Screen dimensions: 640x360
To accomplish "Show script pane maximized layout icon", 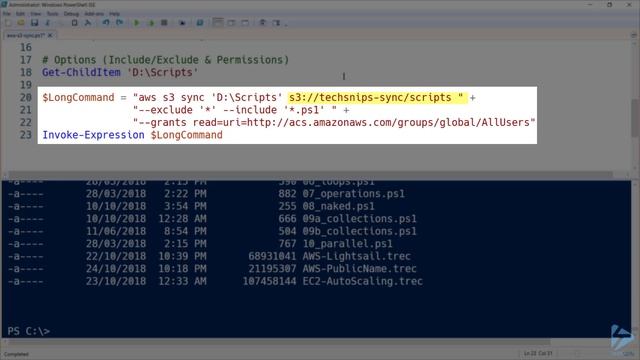I will (x=245, y=23).
